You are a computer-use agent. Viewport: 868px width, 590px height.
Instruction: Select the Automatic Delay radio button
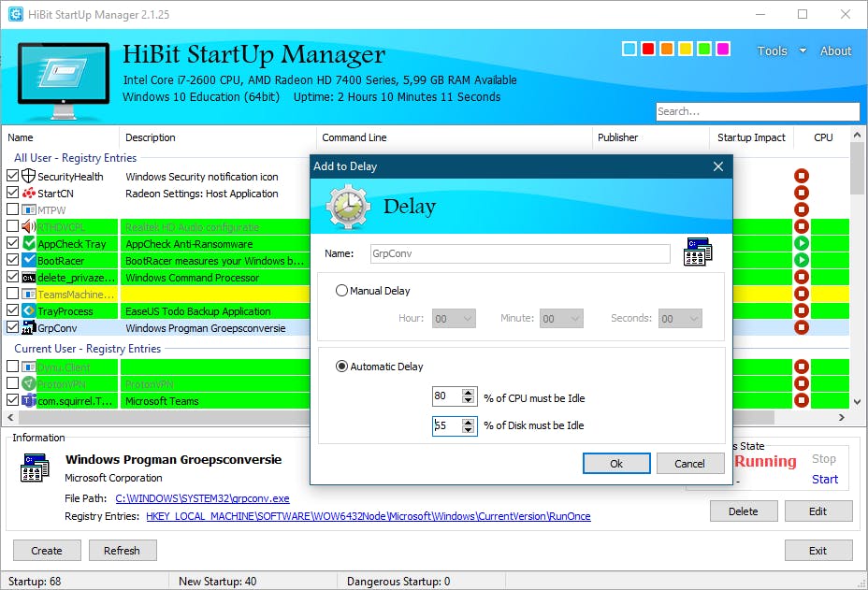tap(341, 367)
